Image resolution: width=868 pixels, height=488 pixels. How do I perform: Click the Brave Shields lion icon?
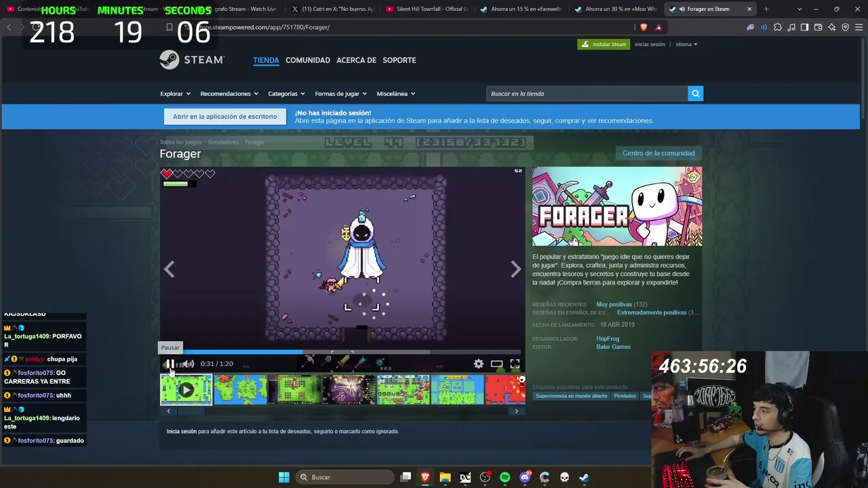pos(644,27)
